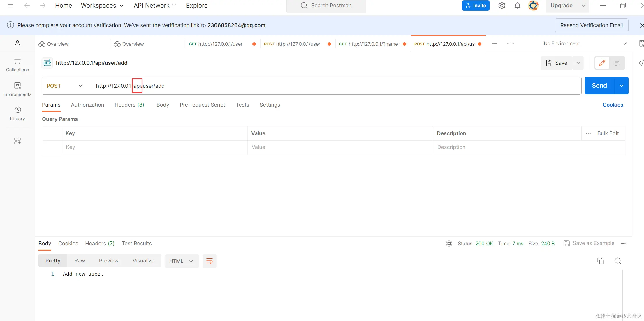
Task: Open the History sidebar panel
Action: [x=17, y=114]
